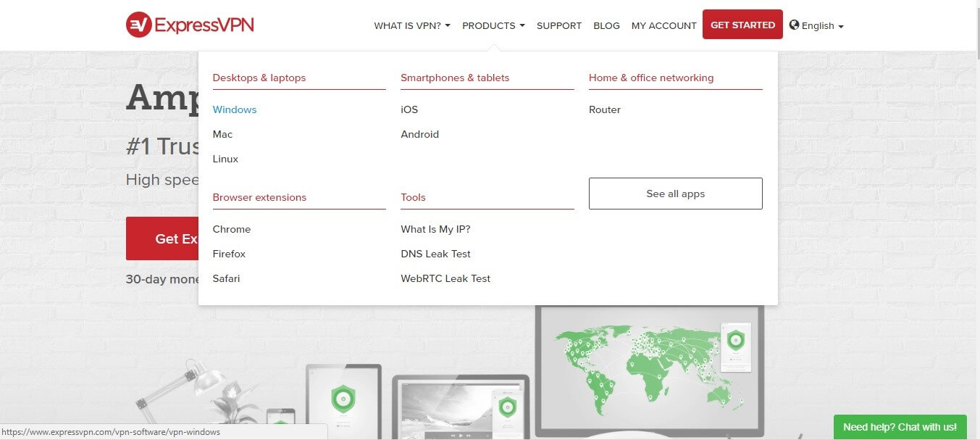The height and width of the screenshot is (440, 980).
Task: Click the Tools heading
Action: point(413,197)
